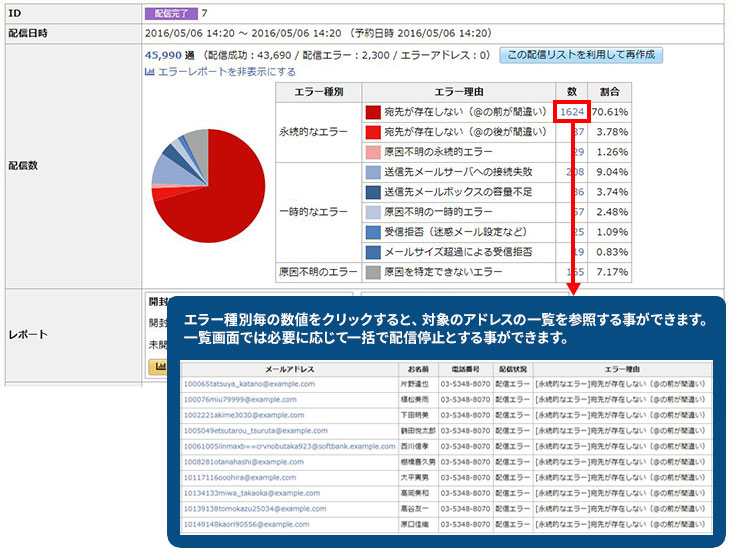Click the 1.26% percentage value
The image size is (730, 554).
pos(612,152)
